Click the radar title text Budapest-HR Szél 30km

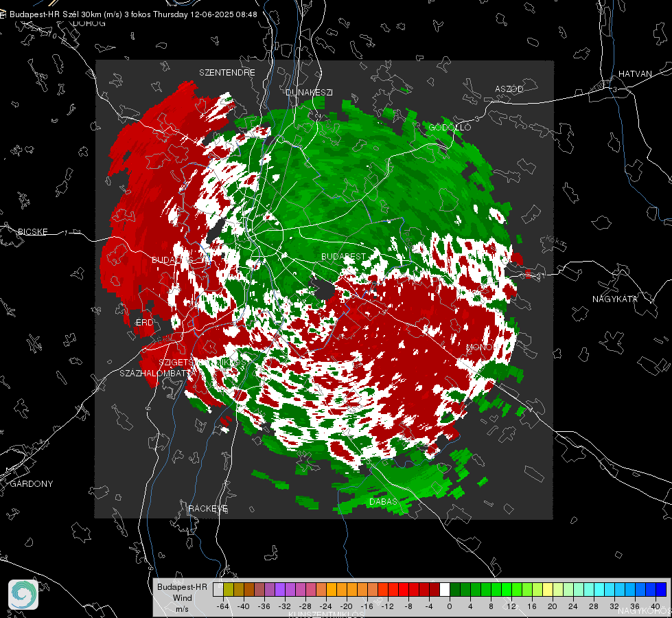[56, 14]
